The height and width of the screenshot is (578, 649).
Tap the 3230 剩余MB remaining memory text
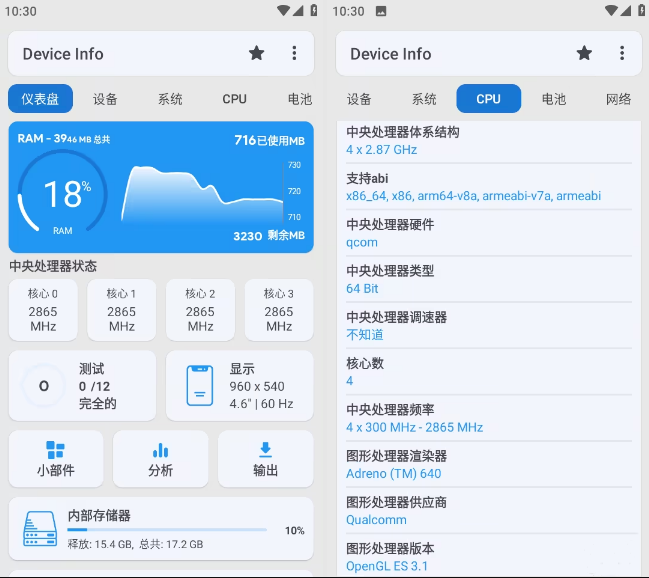(269, 236)
